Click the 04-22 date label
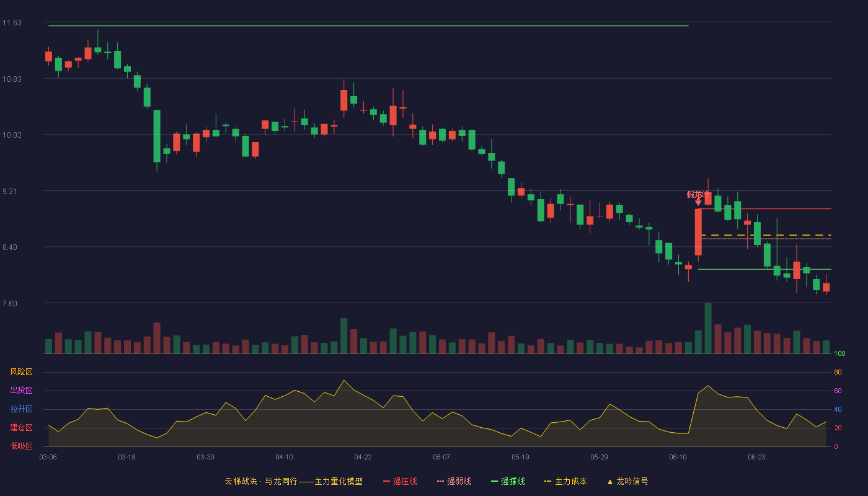868x496 pixels. (x=363, y=457)
